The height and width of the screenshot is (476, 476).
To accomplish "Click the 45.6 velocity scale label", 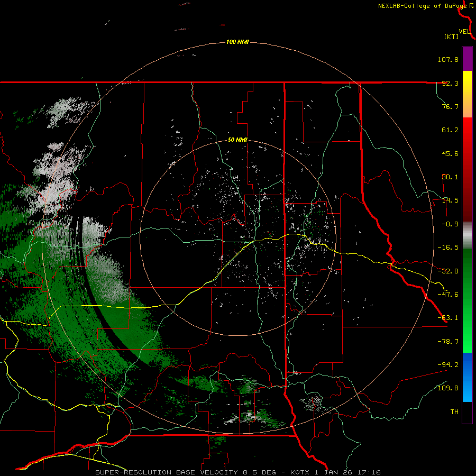I will [450, 153].
